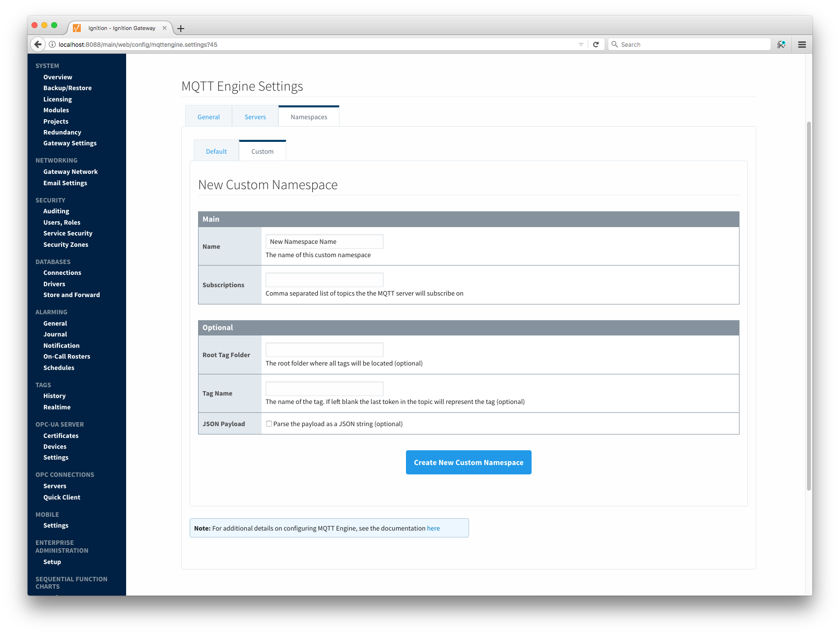Open Mobile Settings link

56,526
